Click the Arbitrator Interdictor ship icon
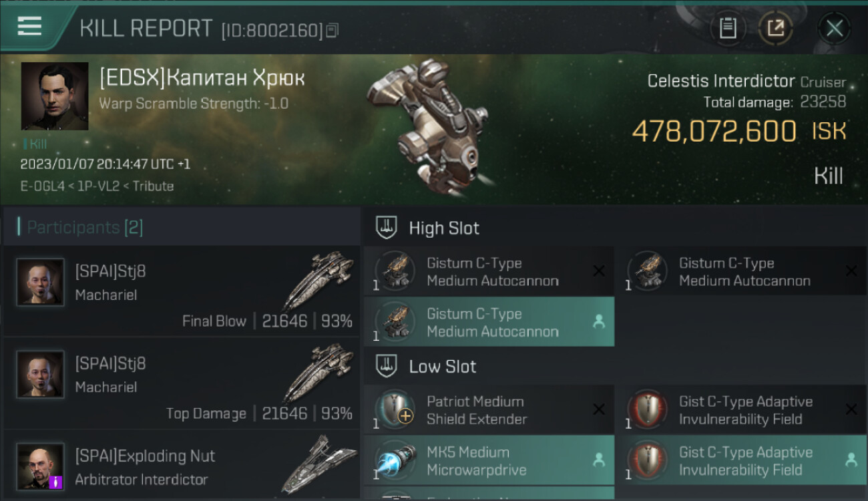This screenshot has height=501, width=868. coord(318,464)
